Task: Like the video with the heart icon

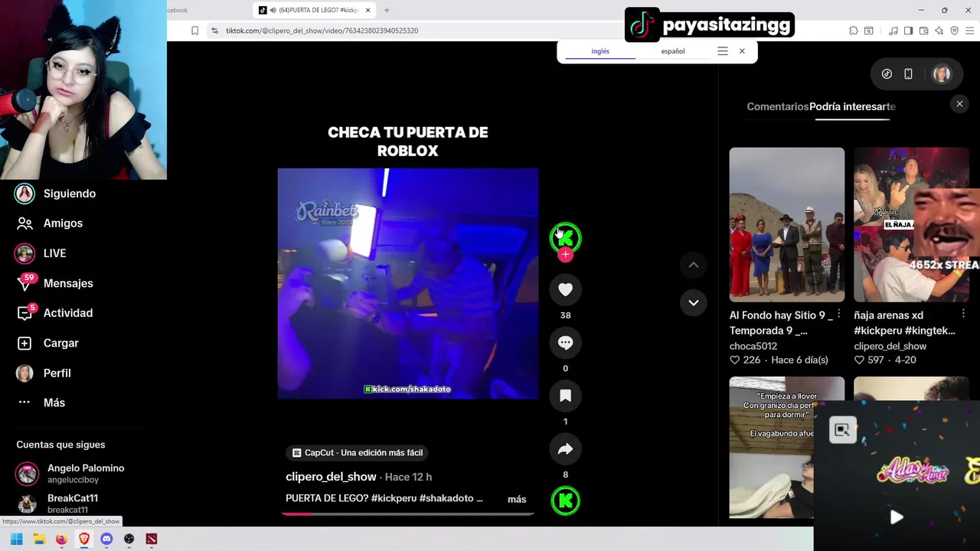Action: point(565,290)
